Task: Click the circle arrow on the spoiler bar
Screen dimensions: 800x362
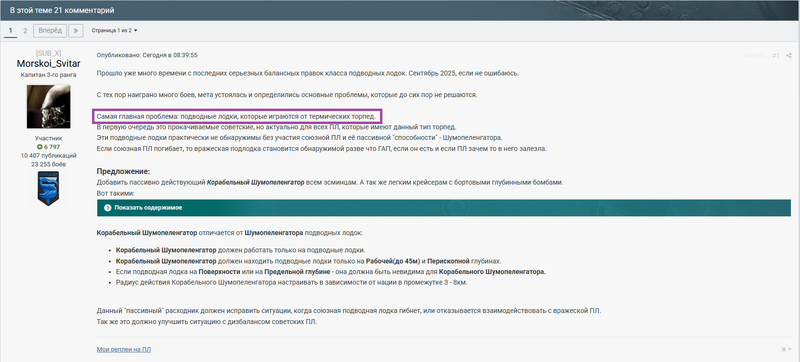Action: point(107,208)
